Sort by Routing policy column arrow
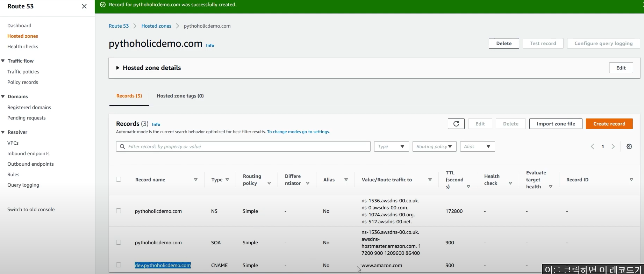The image size is (644, 274). [269, 183]
